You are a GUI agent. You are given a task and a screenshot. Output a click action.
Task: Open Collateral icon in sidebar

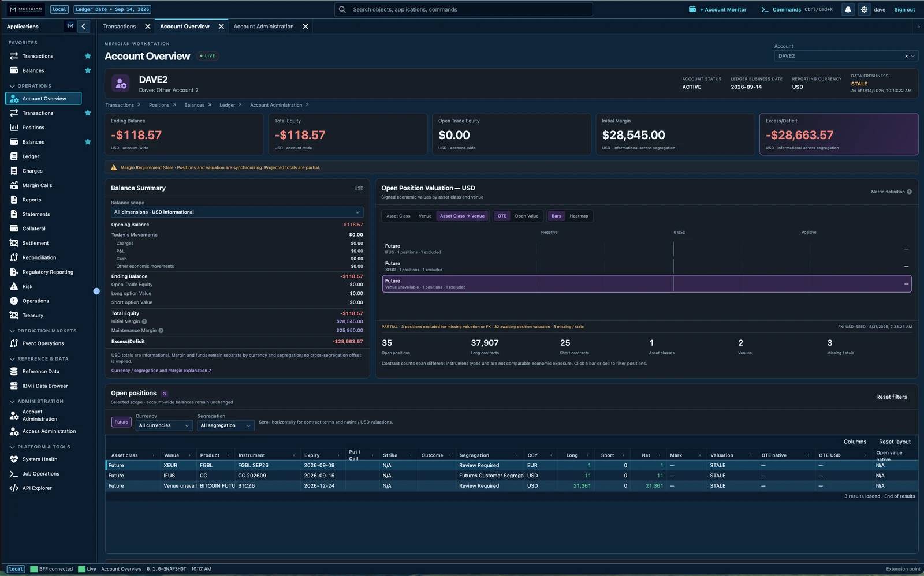[14, 229]
